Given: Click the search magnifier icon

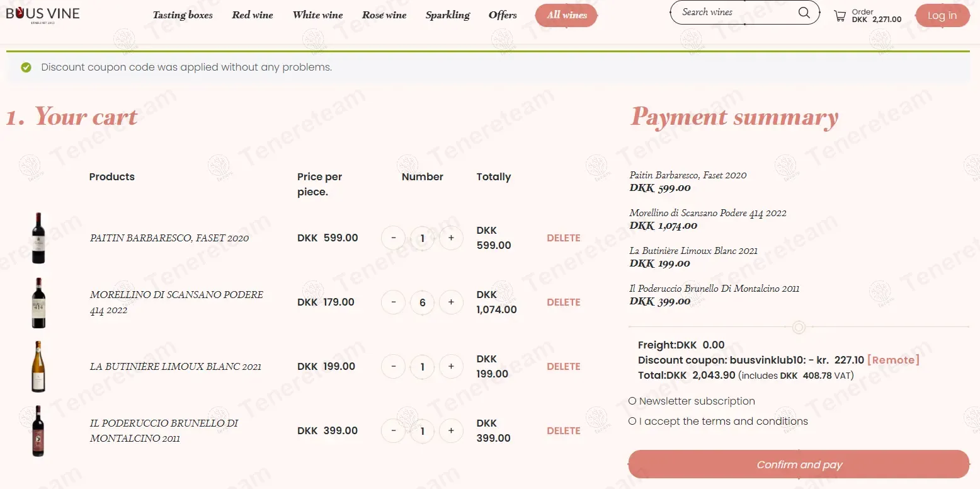Looking at the screenshot, I should coord(804,13).
